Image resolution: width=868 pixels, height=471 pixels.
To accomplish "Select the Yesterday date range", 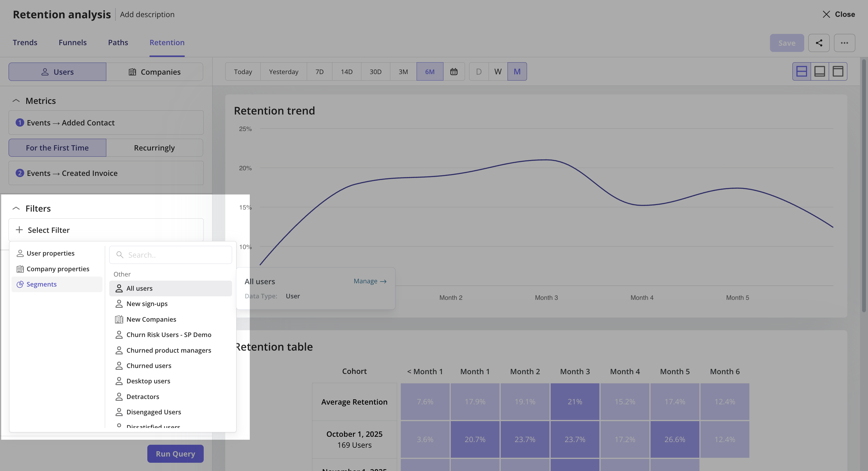I will [x=284, y=71].
